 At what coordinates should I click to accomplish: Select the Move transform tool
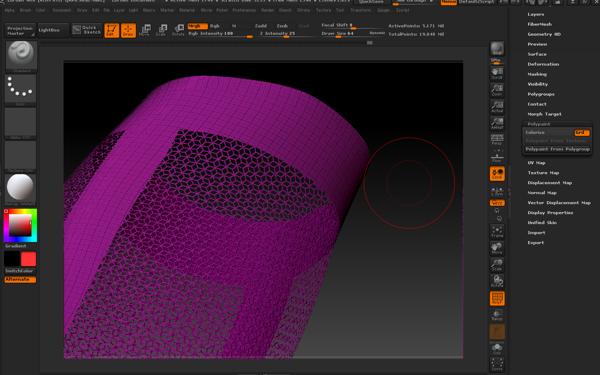(145, 30)
